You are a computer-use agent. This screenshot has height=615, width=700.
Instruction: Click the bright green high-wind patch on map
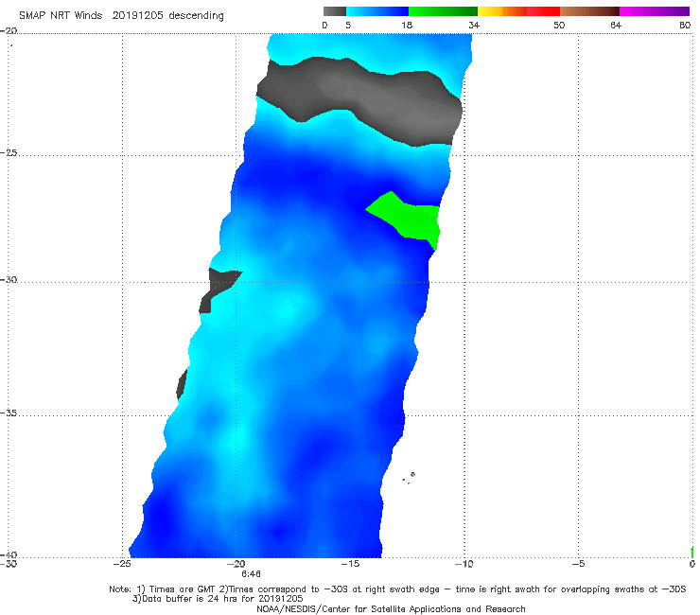point(411,219)
